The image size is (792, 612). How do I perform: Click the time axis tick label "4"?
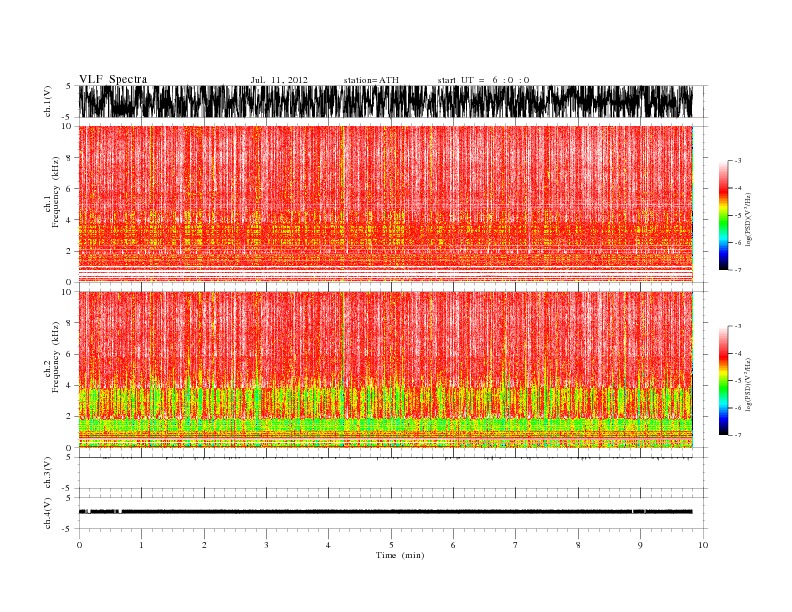click(x=328, y=545)
